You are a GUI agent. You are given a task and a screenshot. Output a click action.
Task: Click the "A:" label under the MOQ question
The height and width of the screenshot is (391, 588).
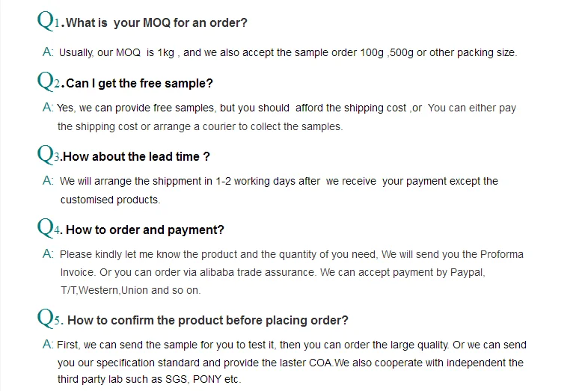coord(48,52)
